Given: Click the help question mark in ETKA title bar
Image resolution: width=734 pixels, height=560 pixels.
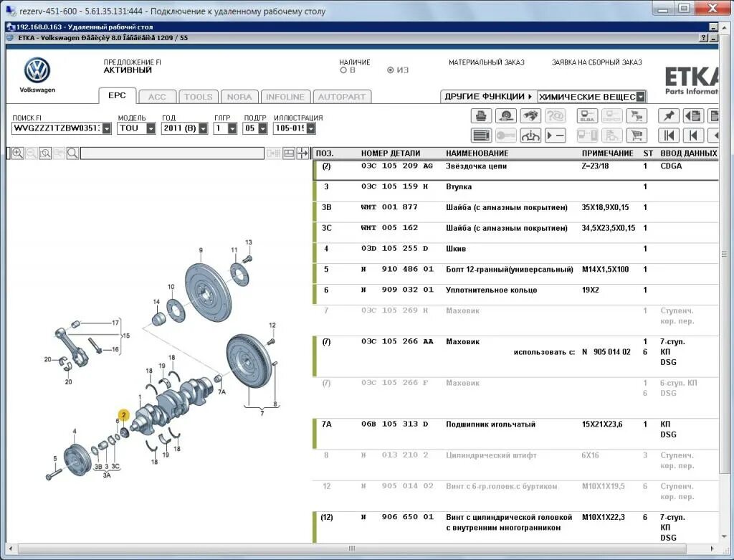Looking at the screenshot, I should pyautogui.click(x=703, y=38).
